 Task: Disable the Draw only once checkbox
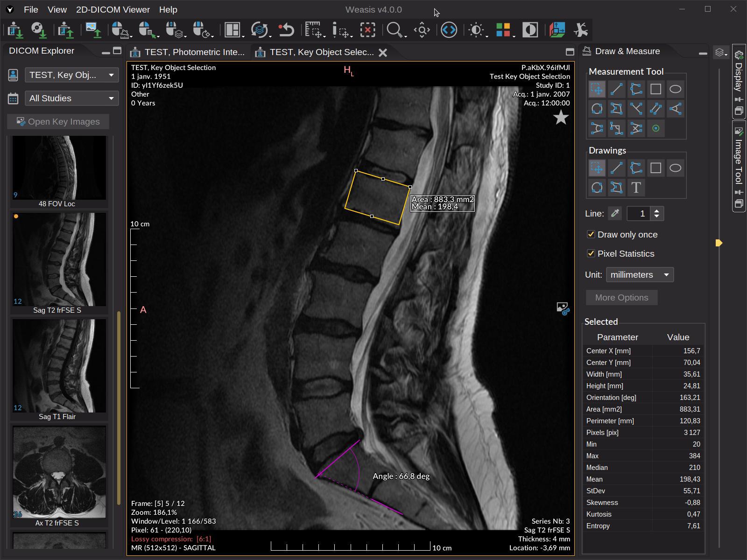coord(591,234)
